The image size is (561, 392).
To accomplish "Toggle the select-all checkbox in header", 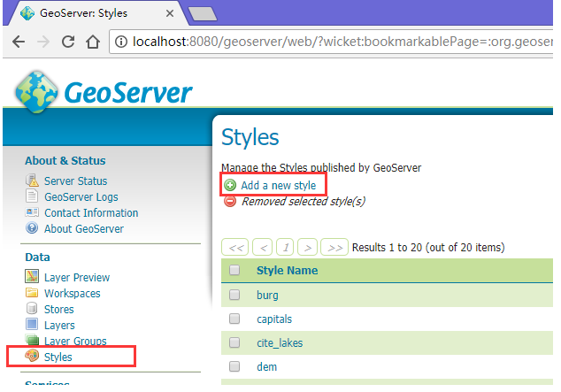I will pos(234,270).
